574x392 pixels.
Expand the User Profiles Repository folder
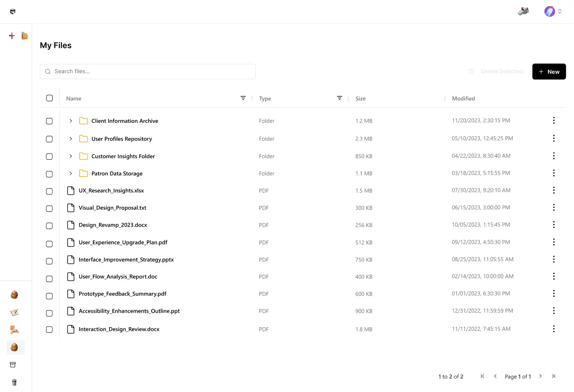pos(70,139)
